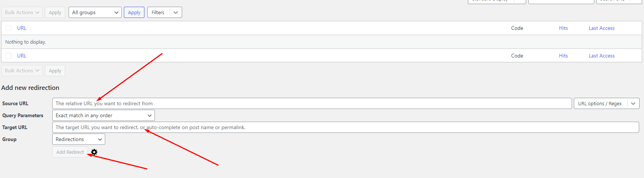Open the All groups dropdown
Image resolution: width=644 pixels, height=178 pixels.
95,12
